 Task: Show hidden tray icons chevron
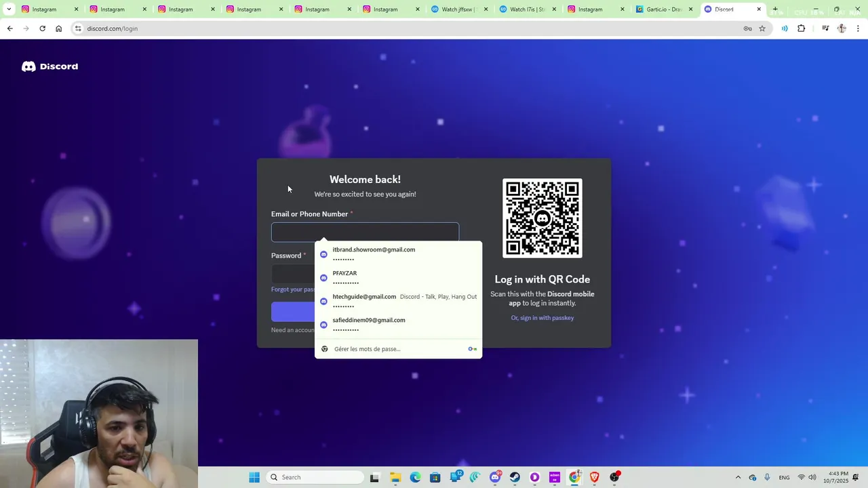coord(738,477)
